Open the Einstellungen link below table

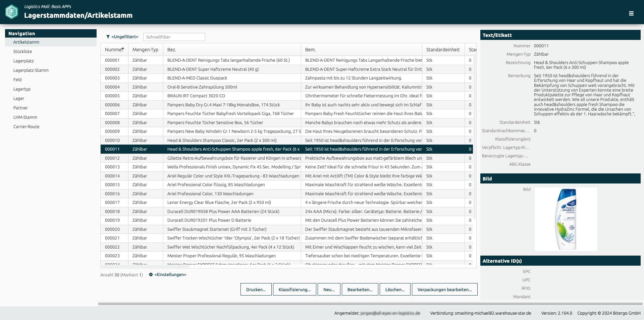(x=170, y=274)
